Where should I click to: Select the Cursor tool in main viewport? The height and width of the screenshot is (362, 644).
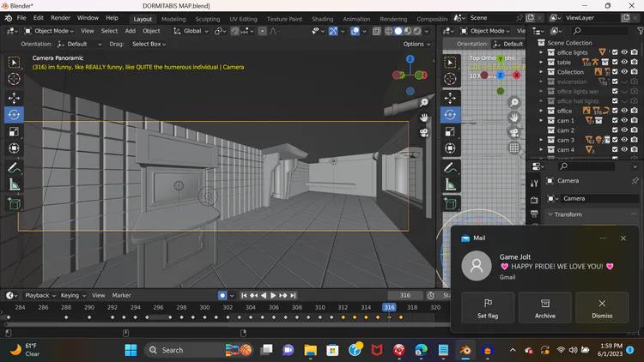(14, 79)
